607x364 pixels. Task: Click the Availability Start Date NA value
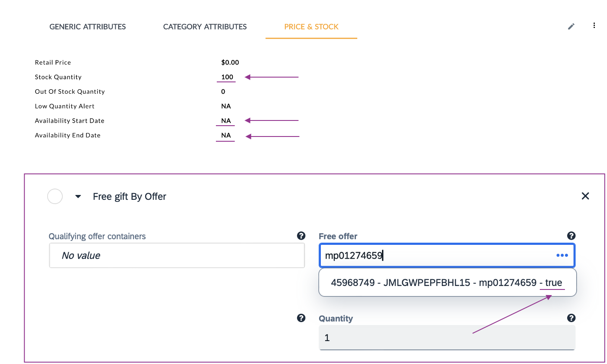point(226,121)
